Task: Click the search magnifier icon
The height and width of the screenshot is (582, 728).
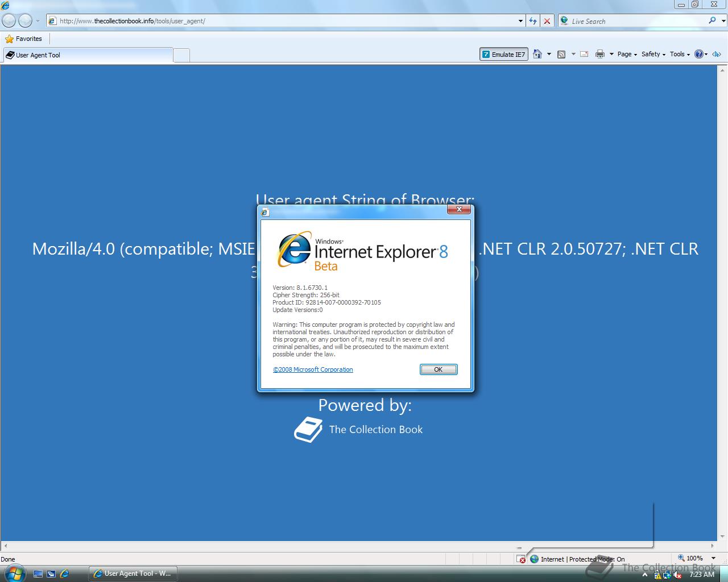Action: click(712, 20)
